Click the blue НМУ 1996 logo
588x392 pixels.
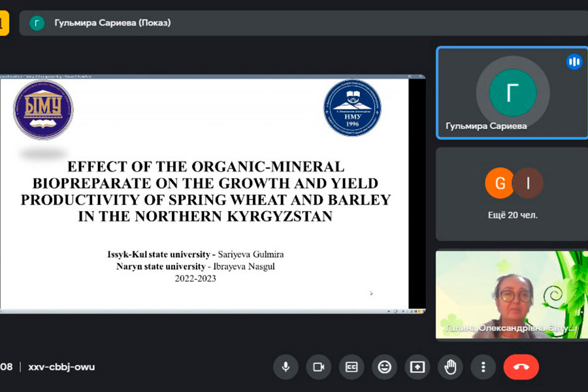(x=352, y=108)
